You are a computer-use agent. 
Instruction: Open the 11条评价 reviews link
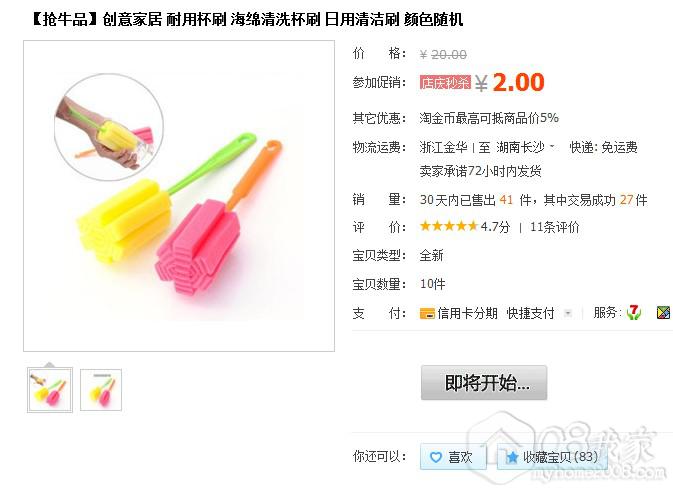555,227
